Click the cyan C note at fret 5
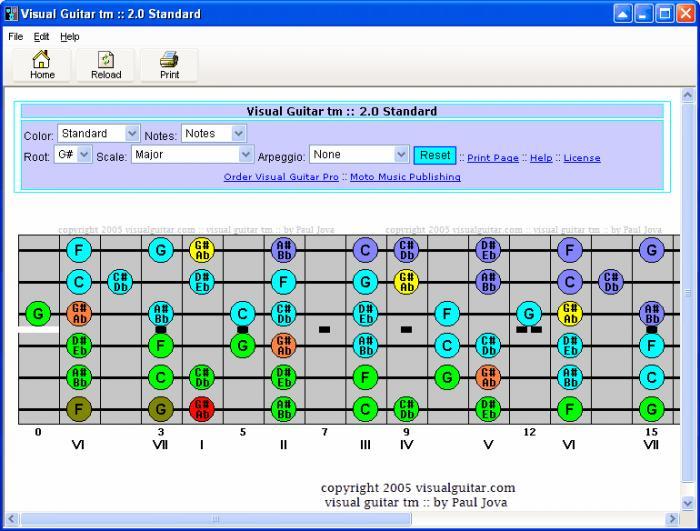 tap(242, 314)
